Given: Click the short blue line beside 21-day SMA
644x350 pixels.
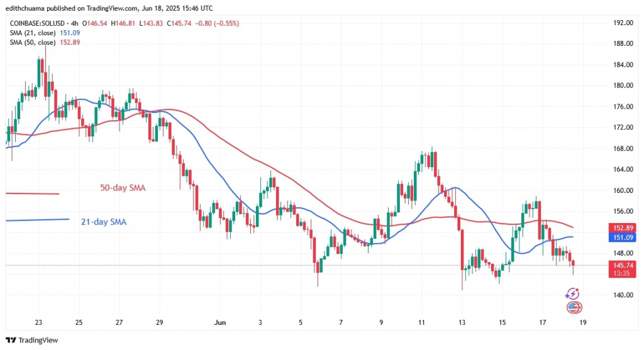Looking at the screenshot, I should coord(36,219).
